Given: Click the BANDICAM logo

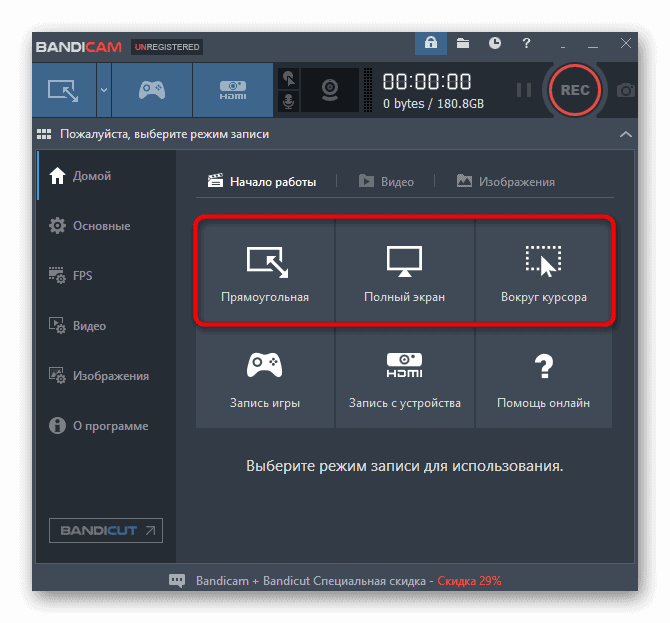Looking at the screenshot, I should pyautogui.click(x=79, y=47).
